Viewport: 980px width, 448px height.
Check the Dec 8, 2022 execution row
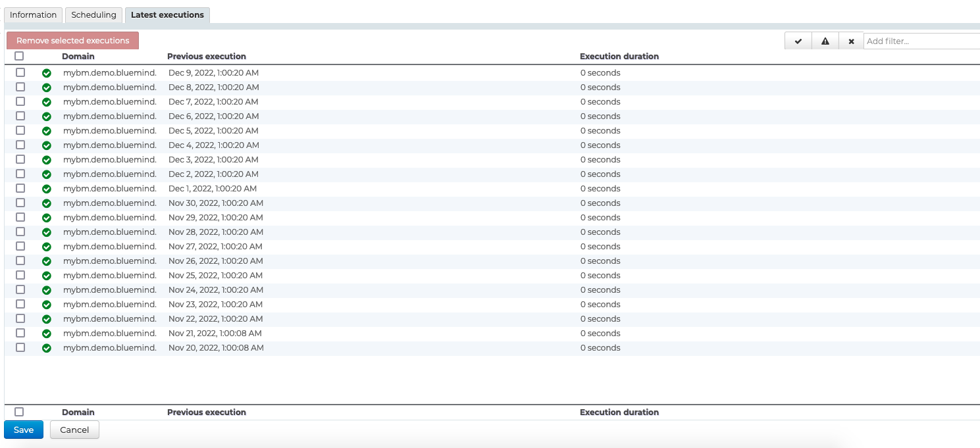click(x=20, y=87)
